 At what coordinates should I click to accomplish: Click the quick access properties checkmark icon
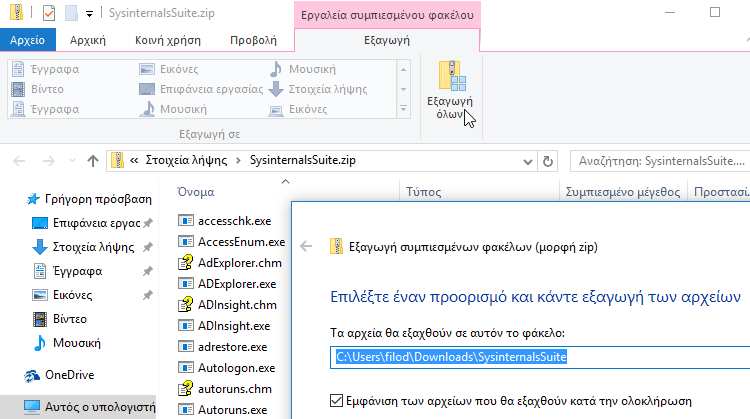coord(49,13)
